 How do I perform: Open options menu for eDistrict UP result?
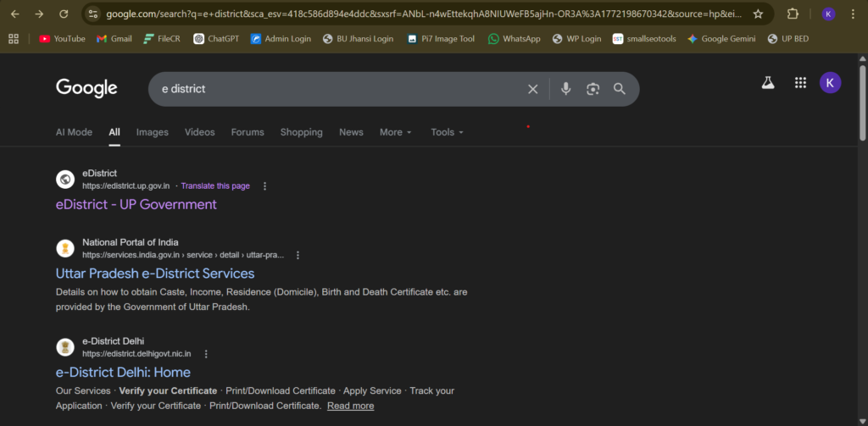pos(264,186)
